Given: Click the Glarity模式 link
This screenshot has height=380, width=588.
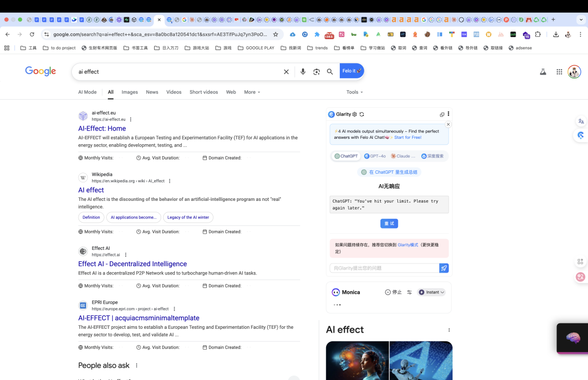Looking at the screenshot, I should coord(408,244).
